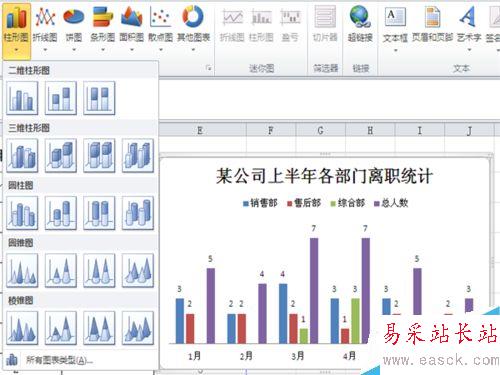Select 3D clustered column chart
This screenshot has height=375, width=500.
coord(22,156)
